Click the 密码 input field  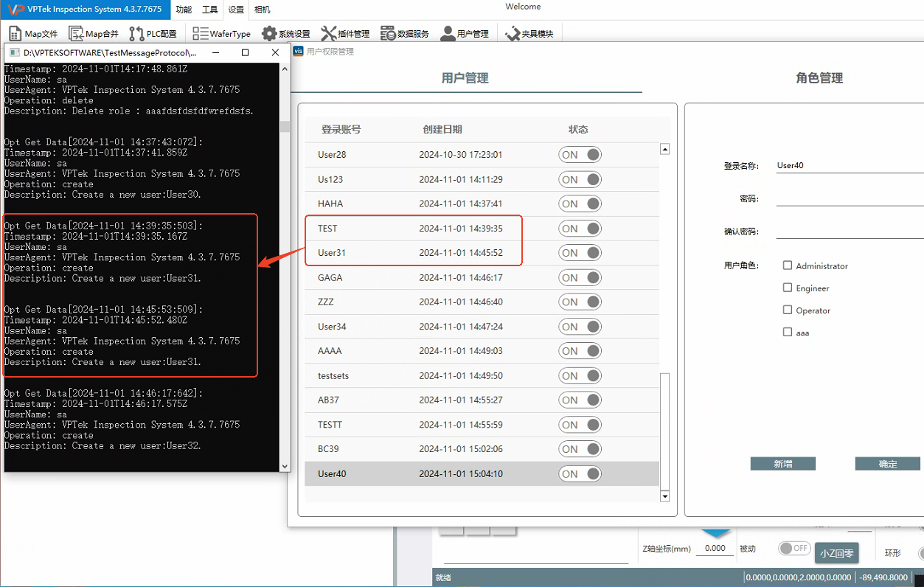click(850, 198)
